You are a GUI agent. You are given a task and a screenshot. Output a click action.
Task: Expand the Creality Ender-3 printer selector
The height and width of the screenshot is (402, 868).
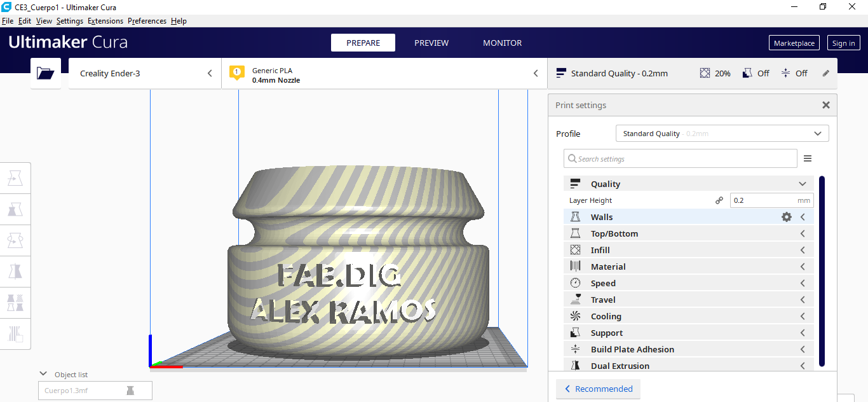click(145, 73)
